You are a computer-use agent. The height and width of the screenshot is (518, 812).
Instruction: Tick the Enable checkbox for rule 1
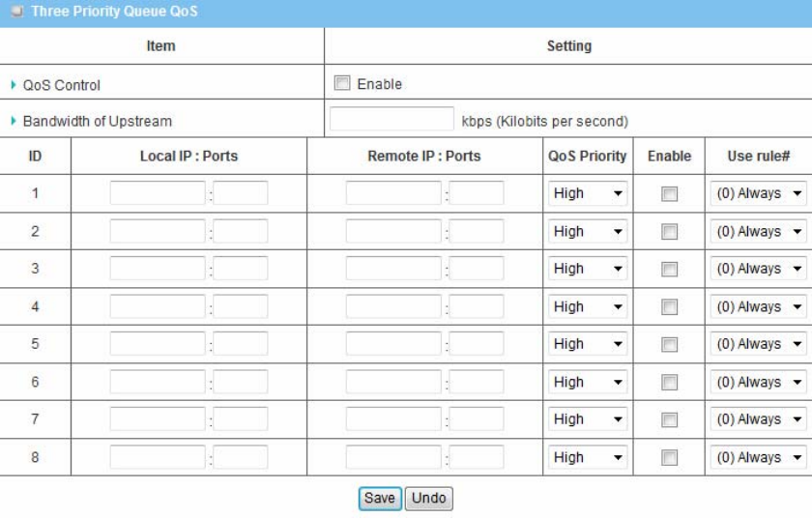669,194
